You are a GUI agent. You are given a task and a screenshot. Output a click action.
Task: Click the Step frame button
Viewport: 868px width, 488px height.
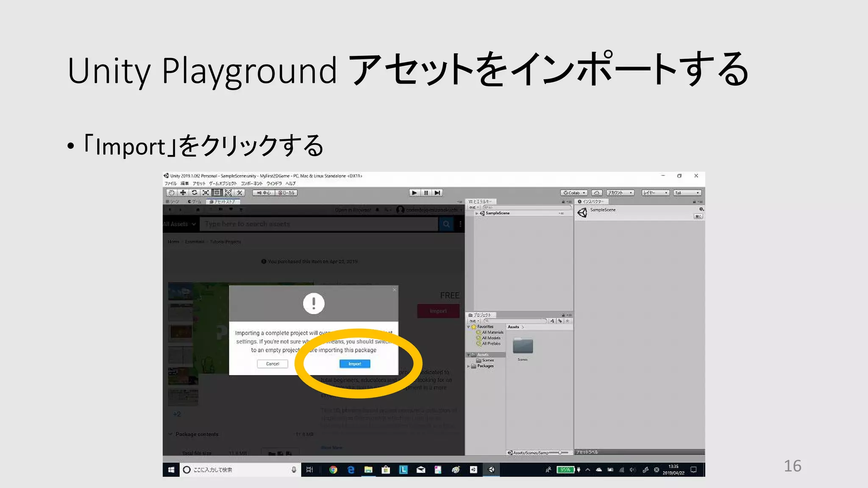(x=437, y=193)
